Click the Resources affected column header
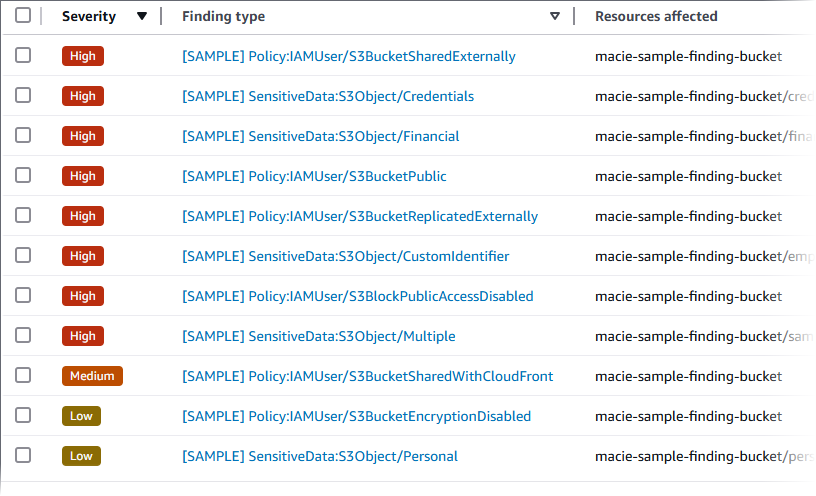This screenshot has width=816, height=496. point(656,17)
